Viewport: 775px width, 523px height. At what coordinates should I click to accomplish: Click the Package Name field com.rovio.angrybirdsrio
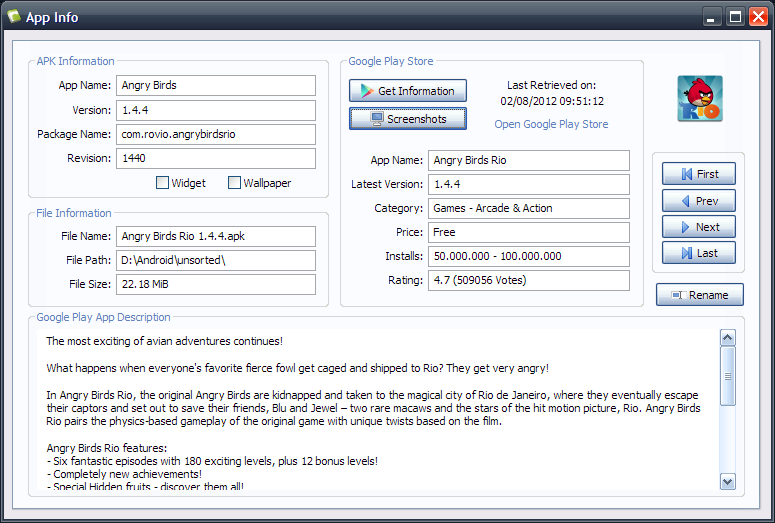(x=216, y=134)
